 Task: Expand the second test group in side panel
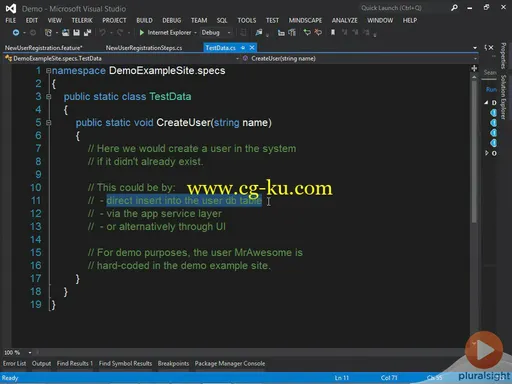click(x=486, y=153)
